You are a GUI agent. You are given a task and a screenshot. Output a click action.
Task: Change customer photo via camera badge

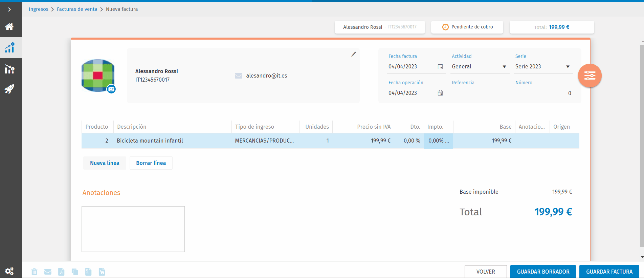111,89
